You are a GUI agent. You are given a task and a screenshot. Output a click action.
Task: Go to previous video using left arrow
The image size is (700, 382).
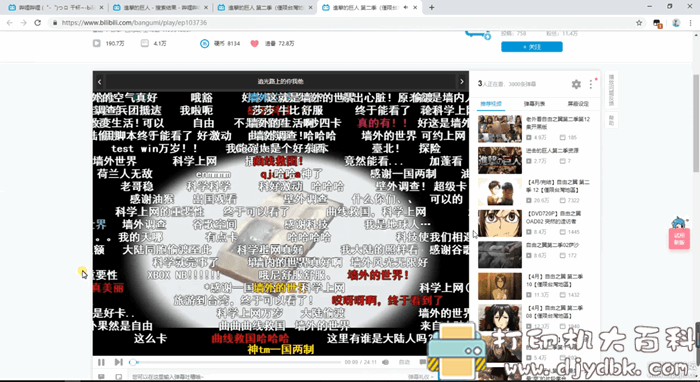click(100, 82)
